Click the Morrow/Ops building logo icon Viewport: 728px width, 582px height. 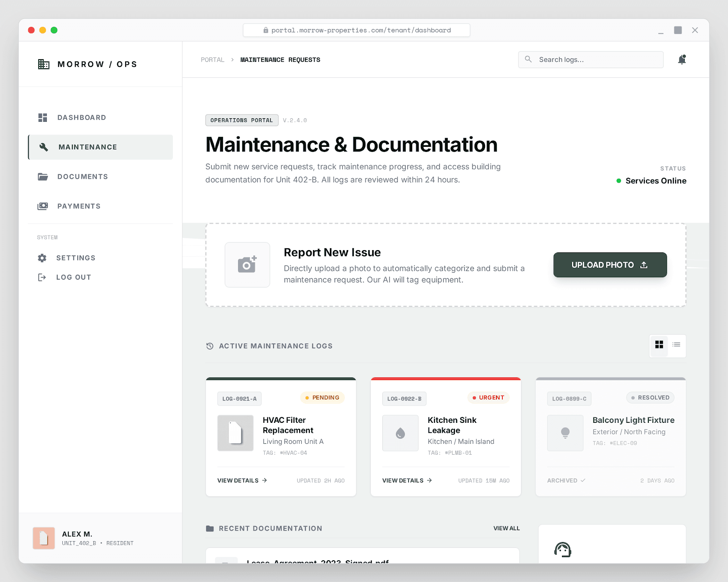[44, 64]
